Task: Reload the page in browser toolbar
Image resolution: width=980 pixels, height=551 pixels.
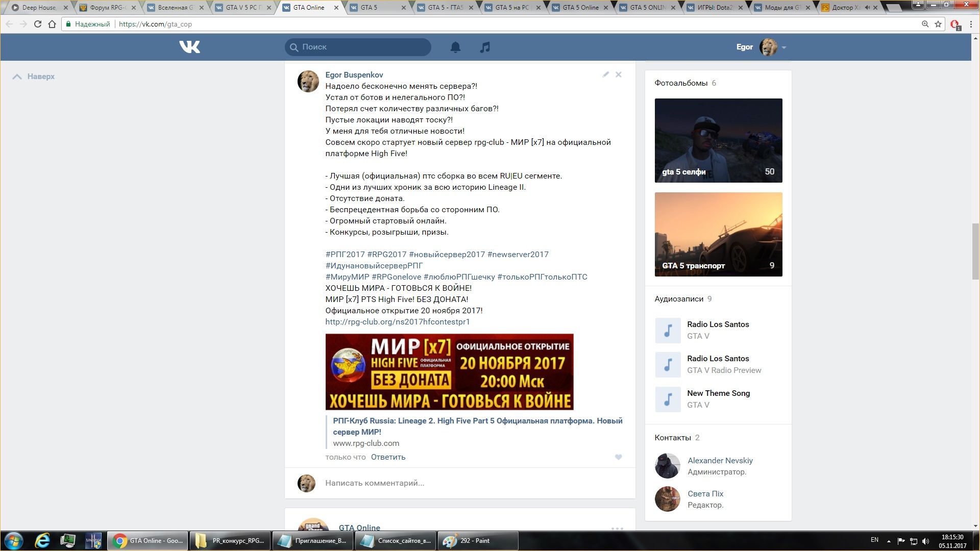Action: click(x=37, y=24)
